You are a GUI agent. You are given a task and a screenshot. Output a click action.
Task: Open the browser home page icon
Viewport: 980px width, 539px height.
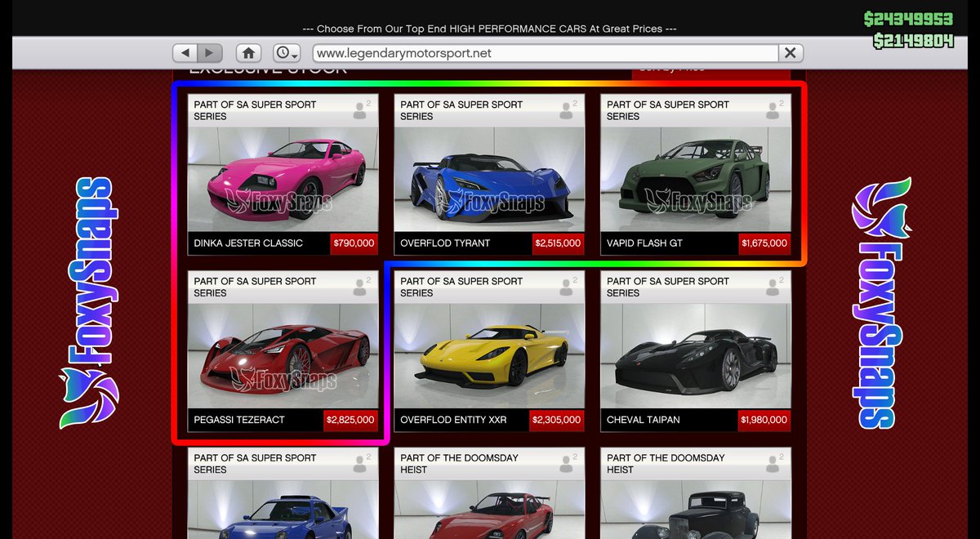pos(248,53)
